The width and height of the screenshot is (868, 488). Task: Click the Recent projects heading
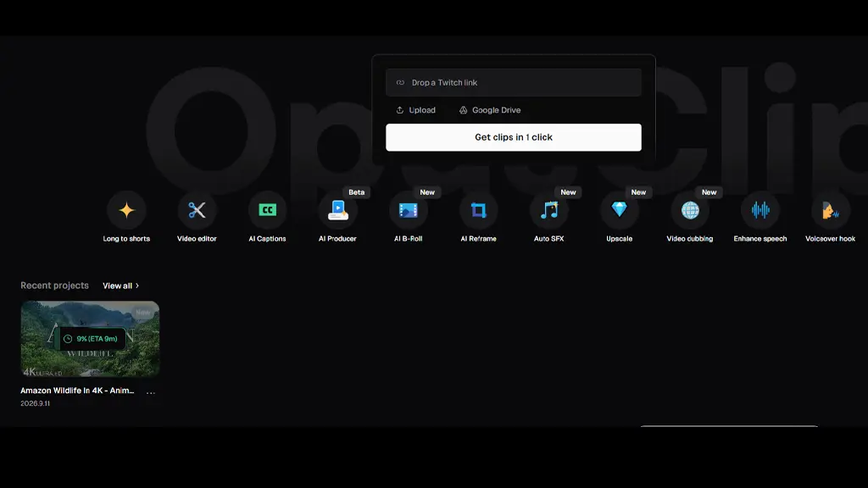pos(54,286)
